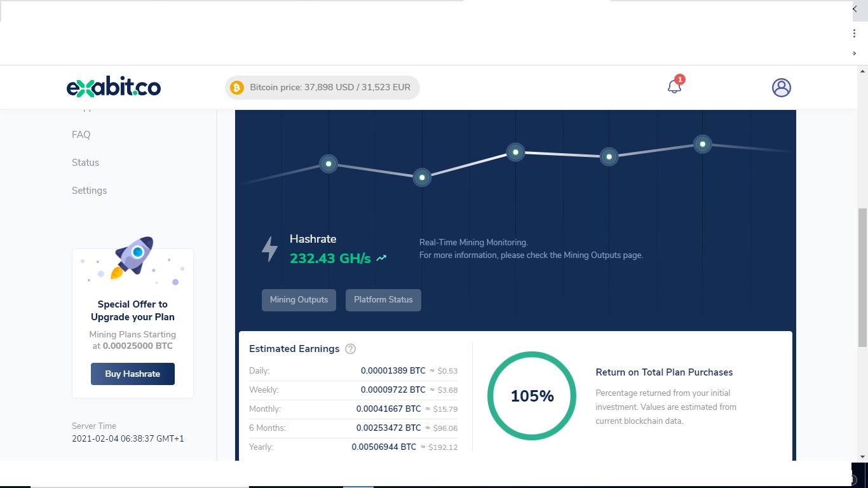Click the 0.00025000 BTC starting price text
Viewport: 868px width, 488px height.
[x=138, y=346]
